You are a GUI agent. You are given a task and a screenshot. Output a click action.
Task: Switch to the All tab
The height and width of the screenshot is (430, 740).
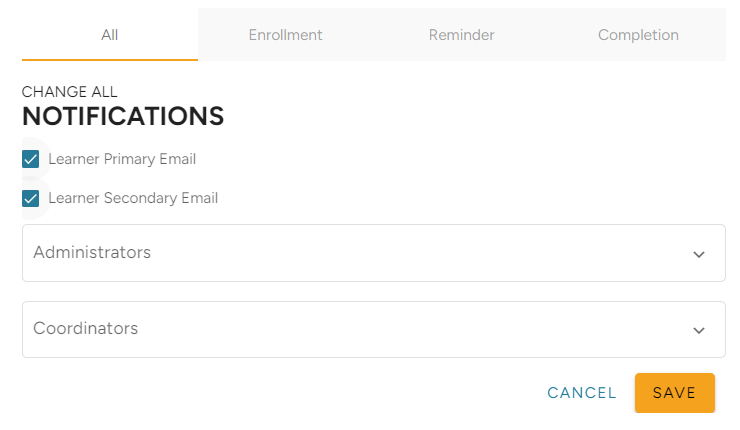(x=110, y=35)
